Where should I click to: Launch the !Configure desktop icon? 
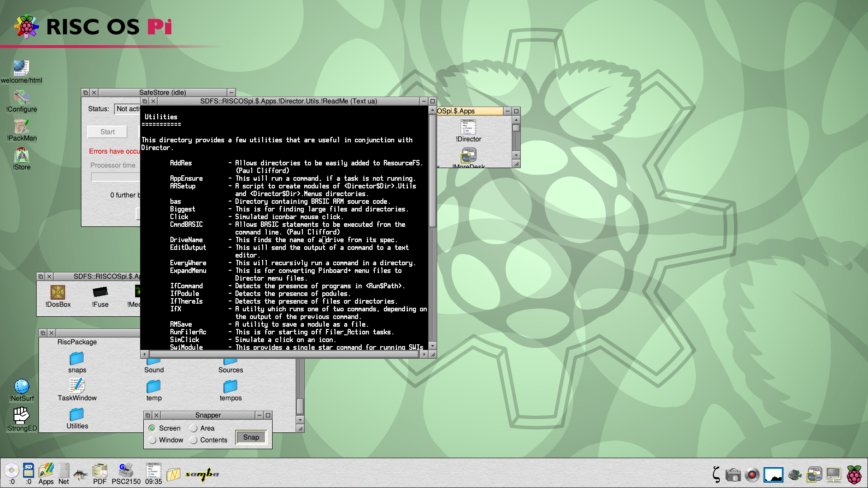[21, 101]
